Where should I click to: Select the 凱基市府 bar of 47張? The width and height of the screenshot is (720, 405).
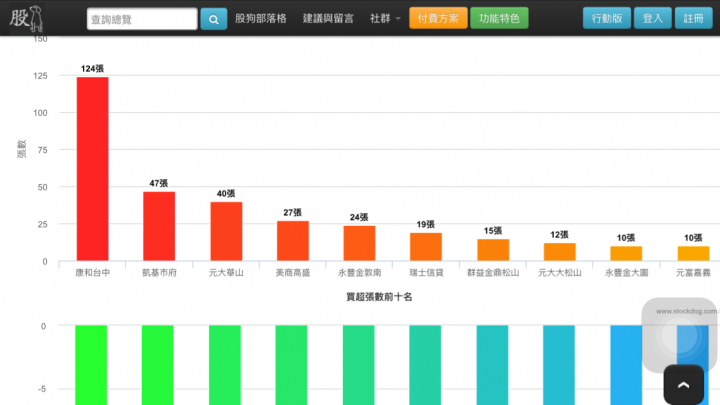[159, 226]
